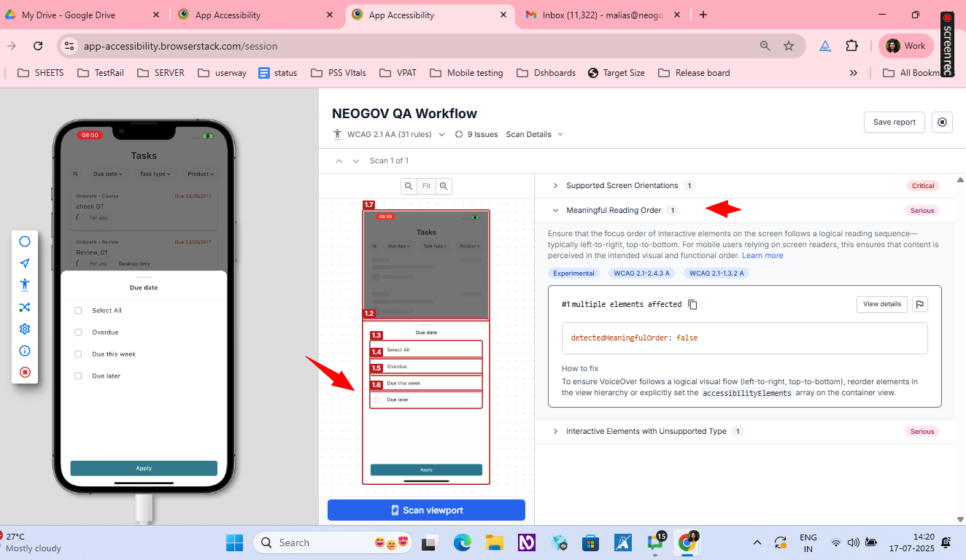Enable the Due this week checkbox

pos(79,354)
